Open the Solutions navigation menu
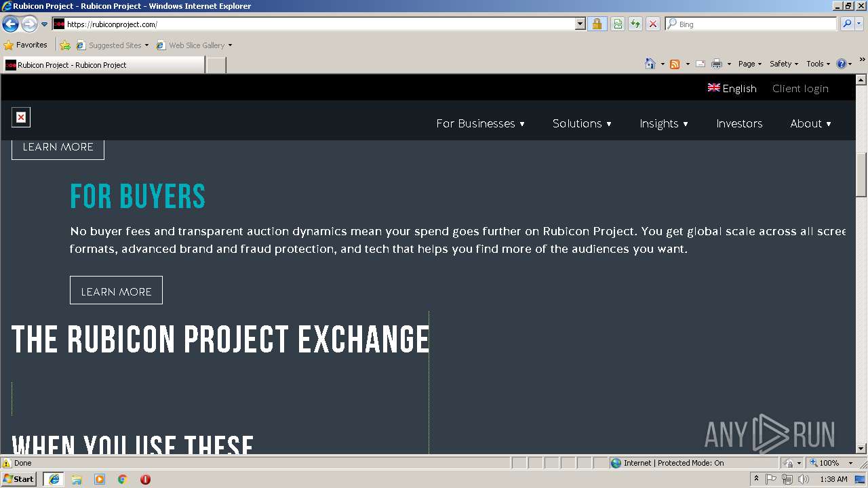Screen dimensions: 868x488 coord(582,123)
